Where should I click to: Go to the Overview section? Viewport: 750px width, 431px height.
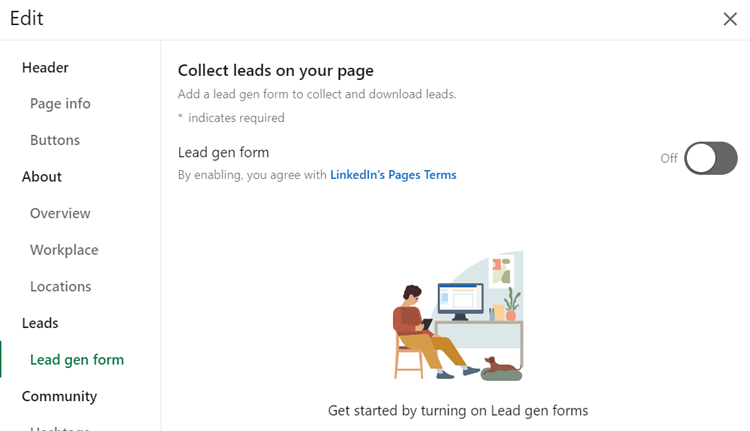[60, 213]
